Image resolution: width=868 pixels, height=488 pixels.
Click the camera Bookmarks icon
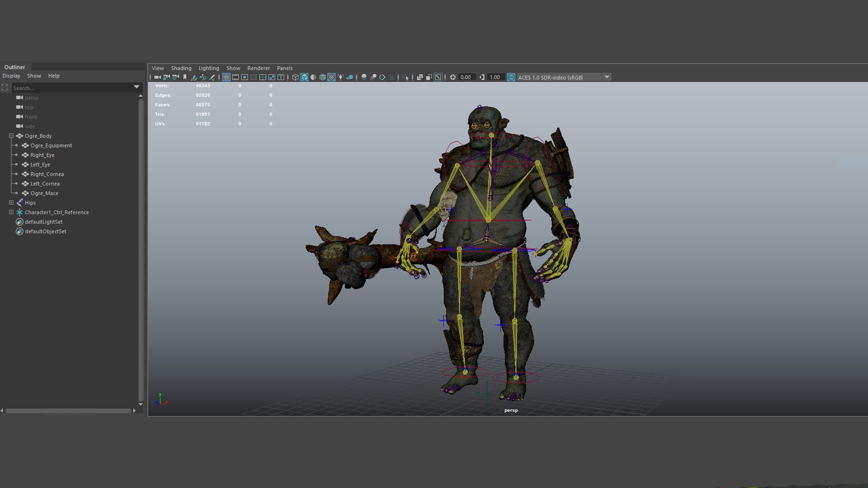pyautogui.click(x=185, y=77)
